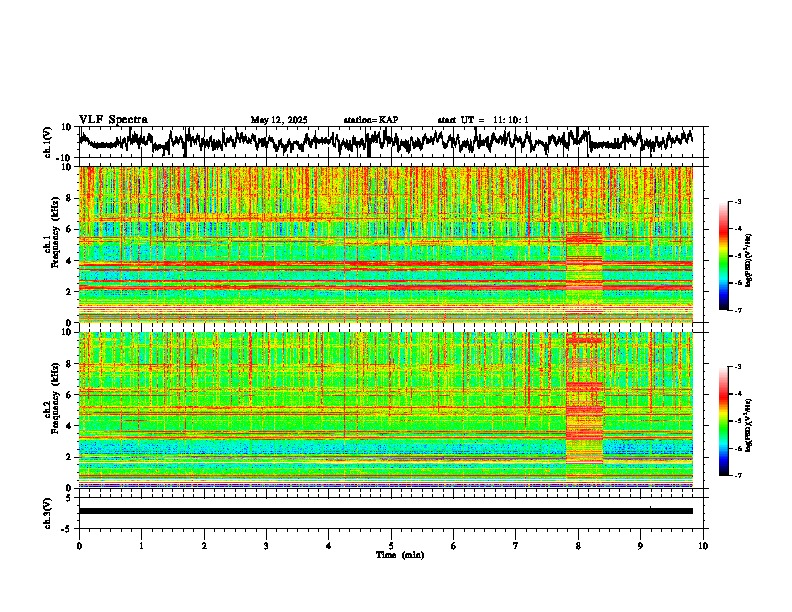Click the ch.2 spectrogram color scale bar
792x612 pixels.
[723, 421]
